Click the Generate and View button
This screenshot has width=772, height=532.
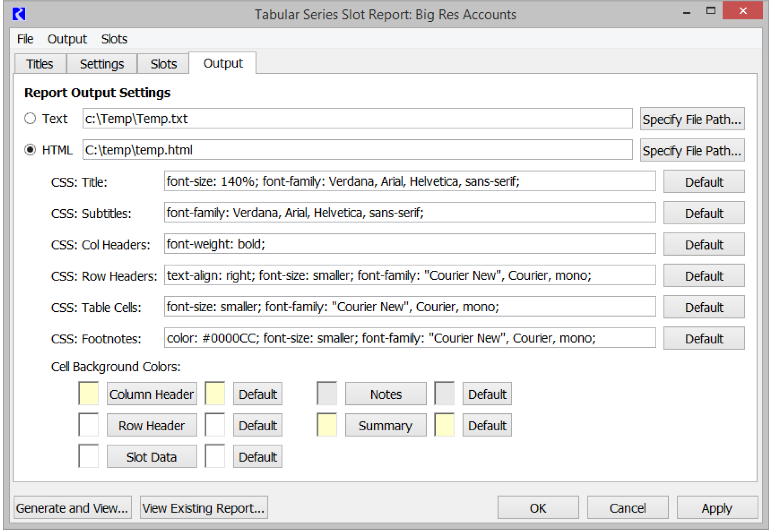pyautogui.click(x=73, y=508)
